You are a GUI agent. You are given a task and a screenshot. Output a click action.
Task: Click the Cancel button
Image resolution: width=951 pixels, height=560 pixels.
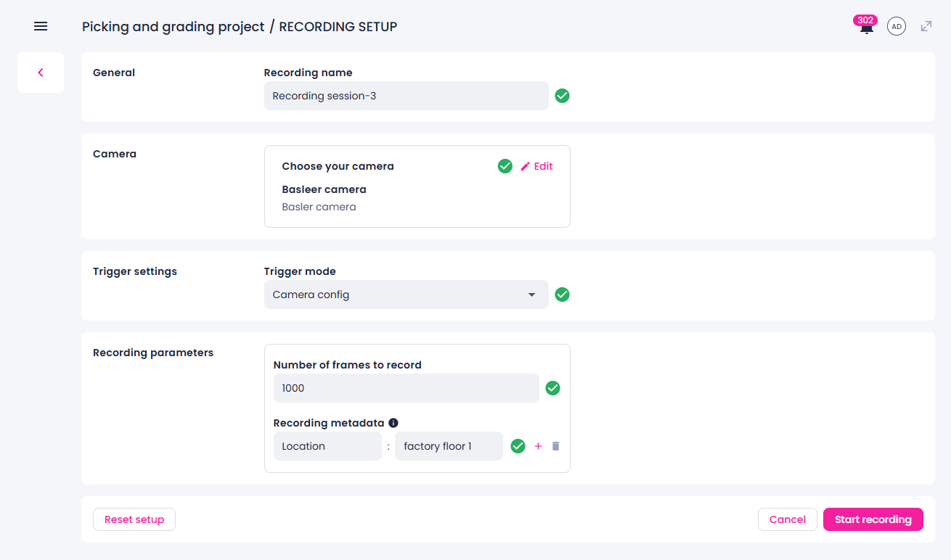788,519
